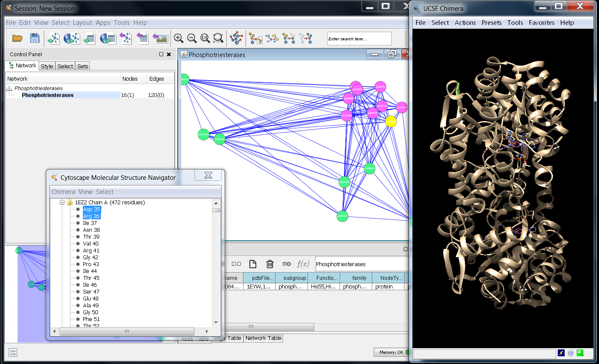Click the lightning bolt icon in Chimera status bar
599x364 pixels.
561,353
